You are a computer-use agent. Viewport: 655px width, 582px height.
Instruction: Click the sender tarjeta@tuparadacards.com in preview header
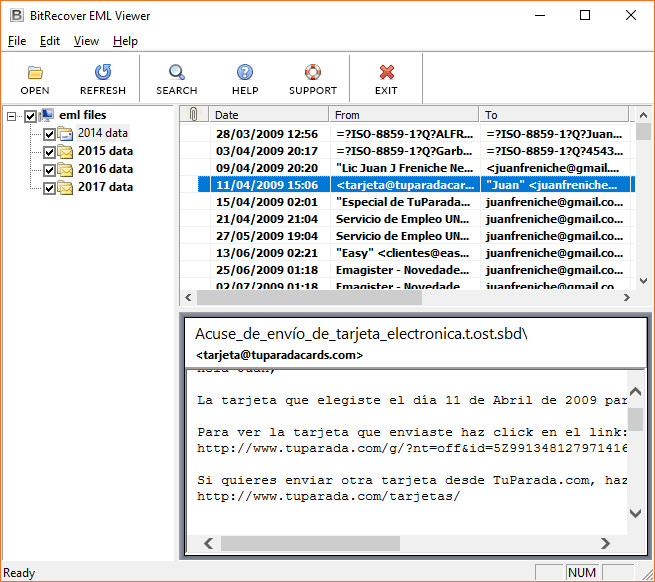tap(279, 355)
